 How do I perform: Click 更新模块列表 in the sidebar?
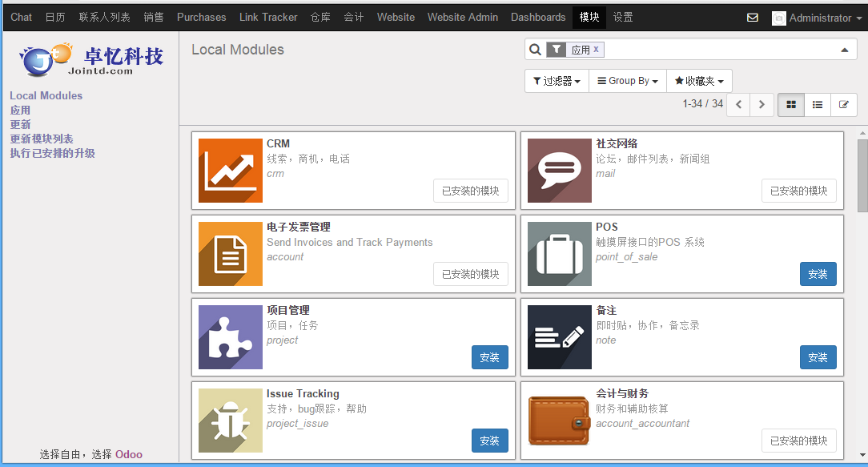(42, 139)
